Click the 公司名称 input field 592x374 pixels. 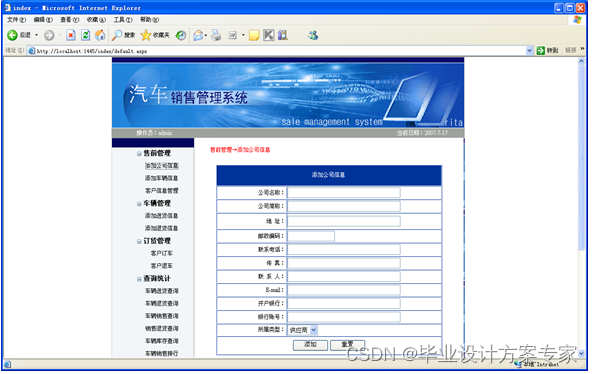(344, 193)
